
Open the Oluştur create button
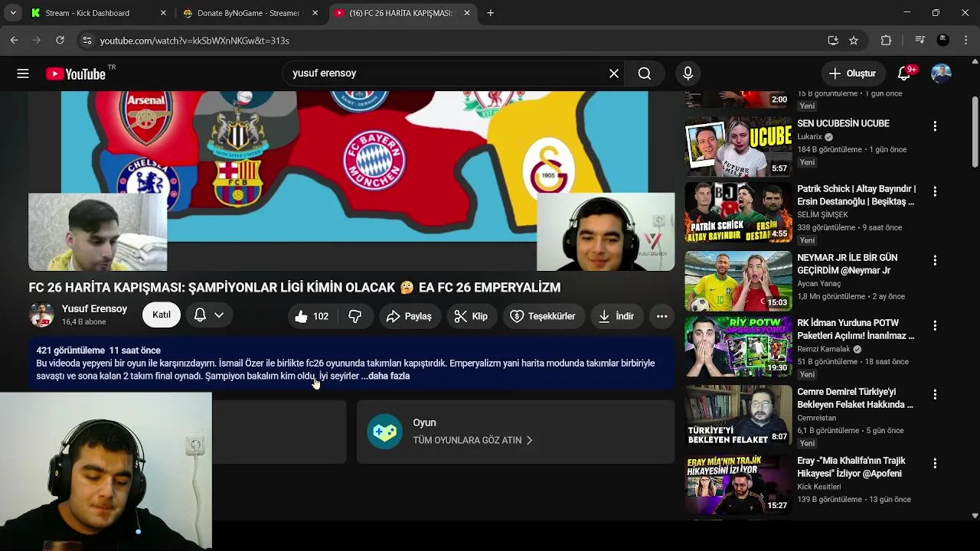(x=852, y=73)
